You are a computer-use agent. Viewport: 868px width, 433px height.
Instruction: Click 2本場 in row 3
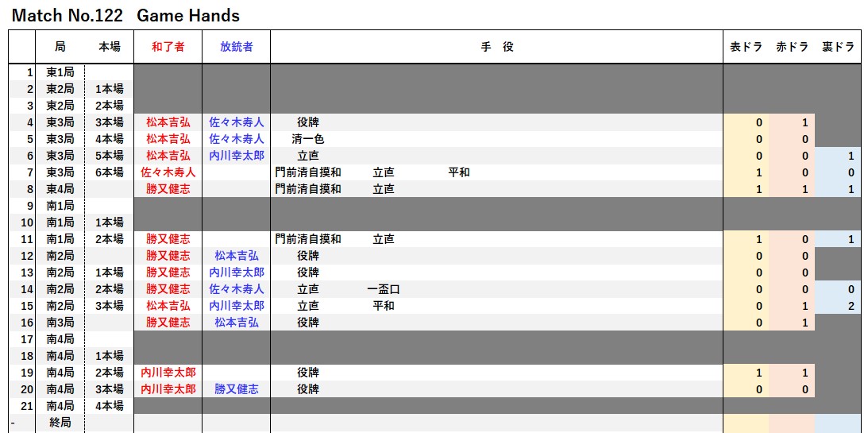point(109,106)
